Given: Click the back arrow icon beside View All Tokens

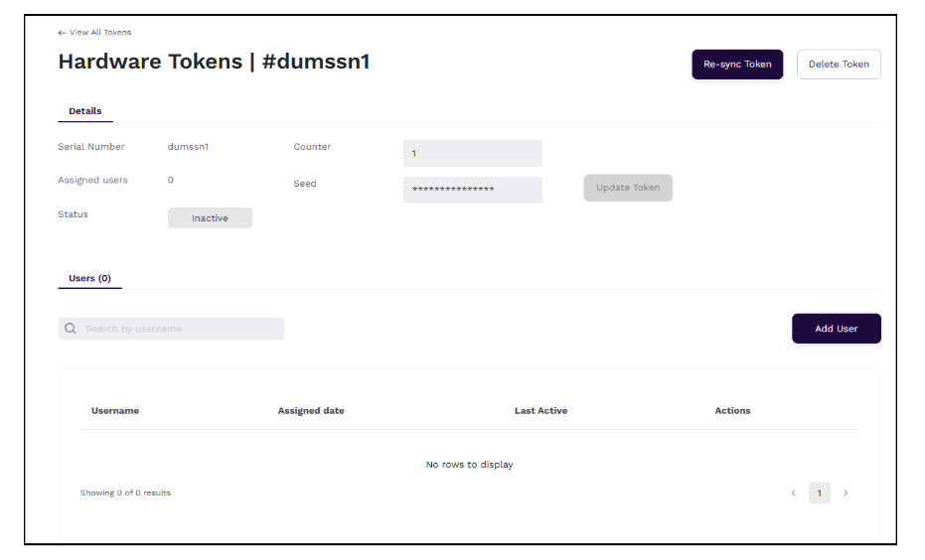Looking at the screenshot, I should 62,33.
